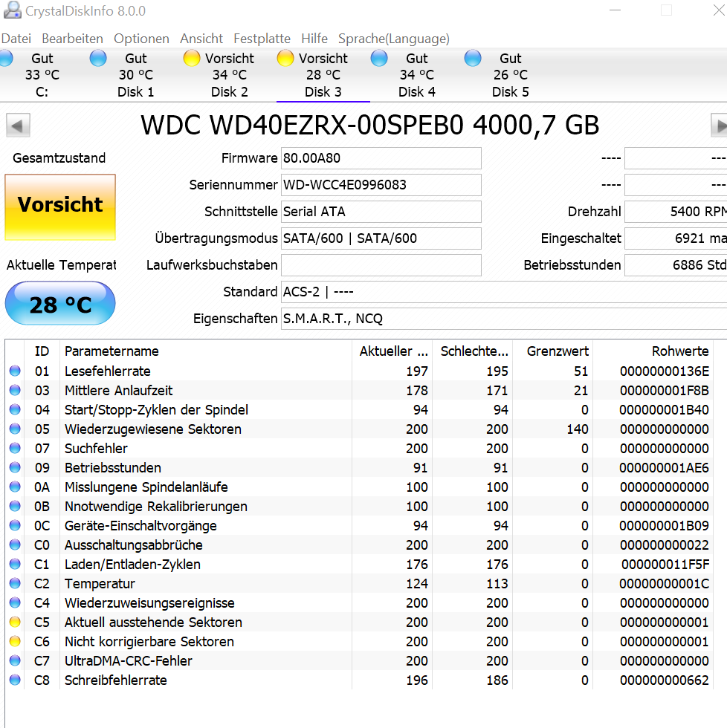The width and height of the screenshot is (727, 728).
Task: Click status icon of Laden/Entladen-Zyklen row
Action: 15,564
